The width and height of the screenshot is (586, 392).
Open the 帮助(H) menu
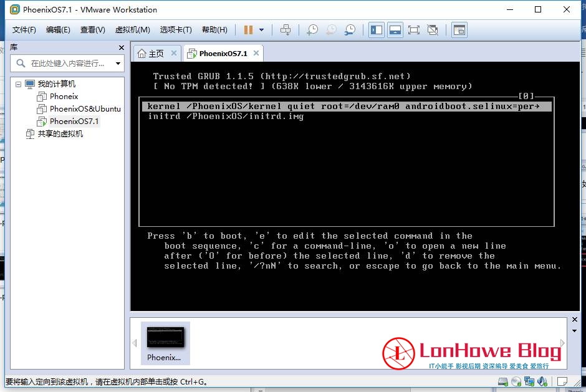point(214,30)
